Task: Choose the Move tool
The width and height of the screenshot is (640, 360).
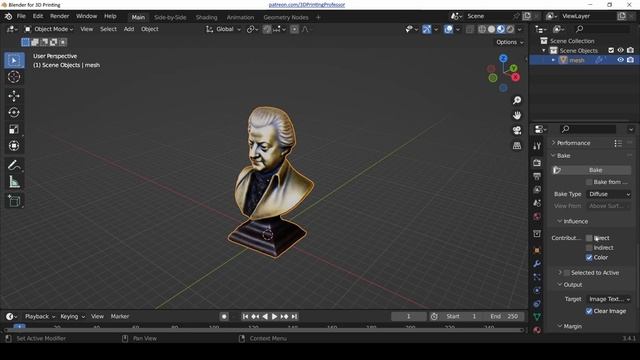Action: point(14,96)
